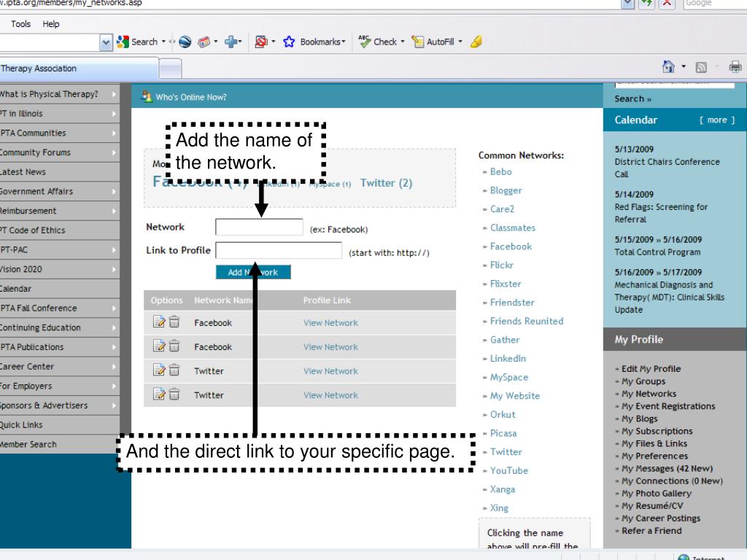Screen dimensions: 747x560
Task: Open View Network for the first Facebook
Action: pos(330,322)
